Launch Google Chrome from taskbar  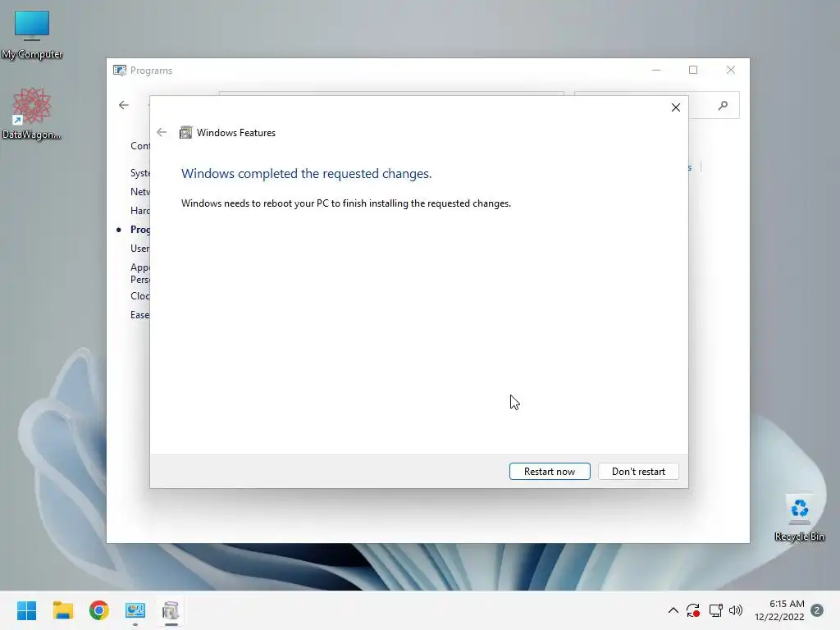coord(99,610)
